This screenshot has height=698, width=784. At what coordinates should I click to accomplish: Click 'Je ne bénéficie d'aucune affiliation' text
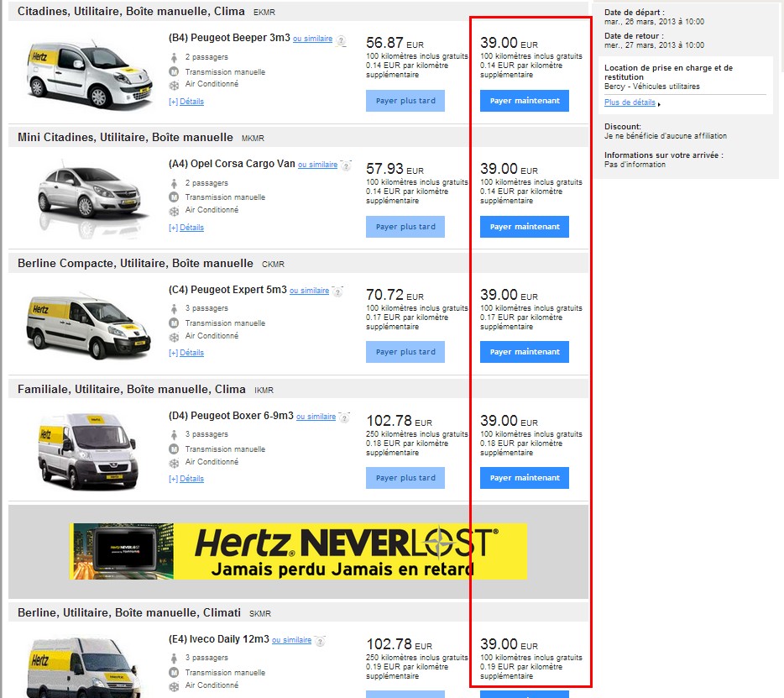pyautogui.click(x=666, y=136)
